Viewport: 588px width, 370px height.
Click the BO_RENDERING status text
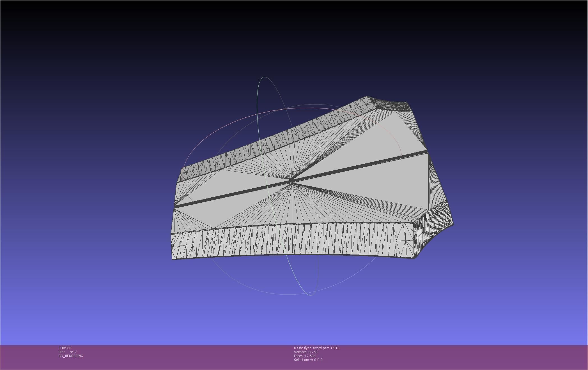point(71,356)
